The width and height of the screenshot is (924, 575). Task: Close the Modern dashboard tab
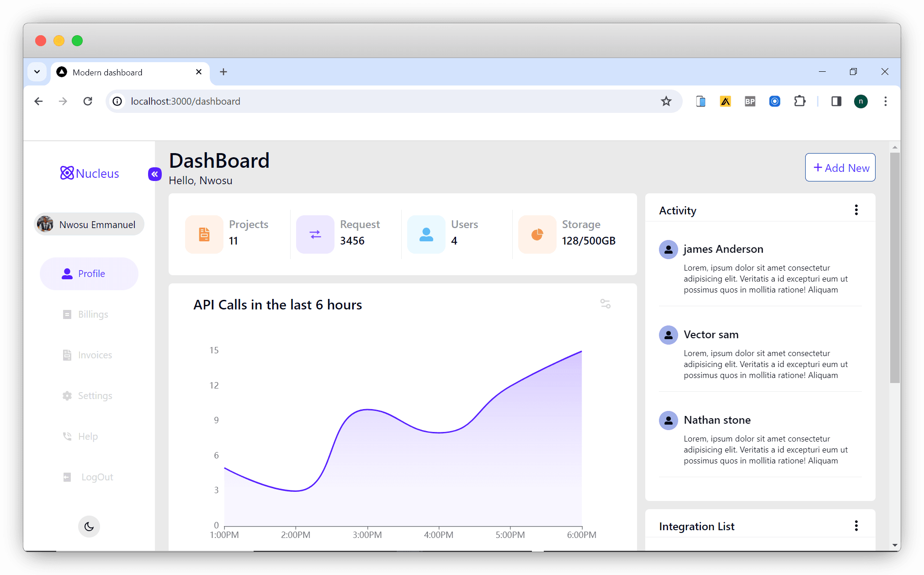[199, 72]
